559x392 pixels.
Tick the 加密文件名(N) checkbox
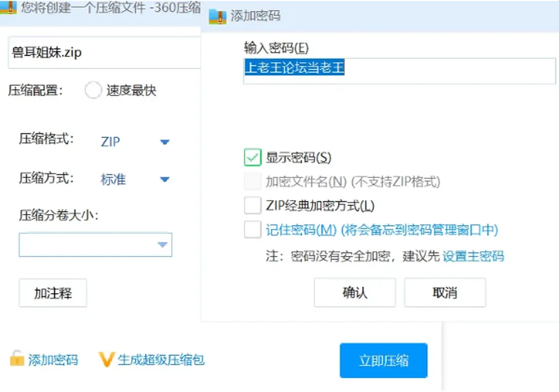(x=253, y=181)
